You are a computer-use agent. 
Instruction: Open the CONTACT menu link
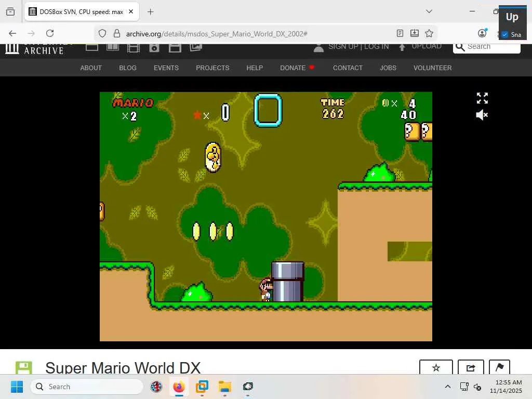(348, 68)
